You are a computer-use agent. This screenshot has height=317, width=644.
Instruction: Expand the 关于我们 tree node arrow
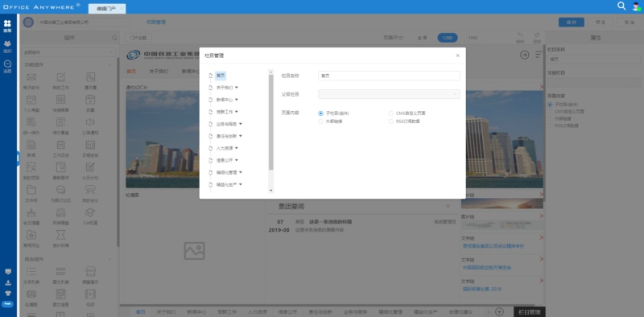[x=237, y=88]
